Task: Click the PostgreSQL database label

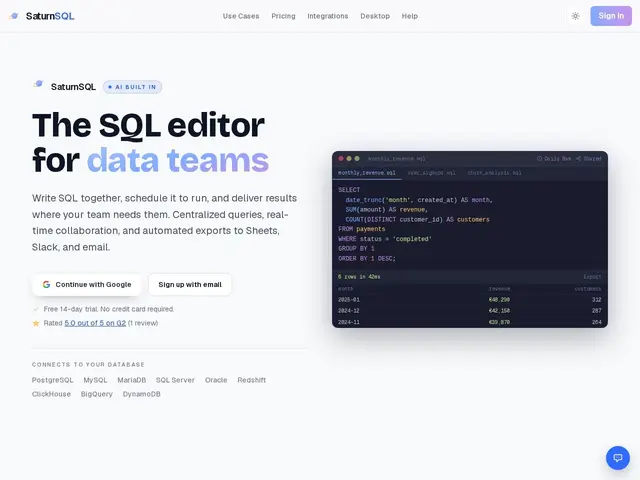Action: (x=53, y=380)
